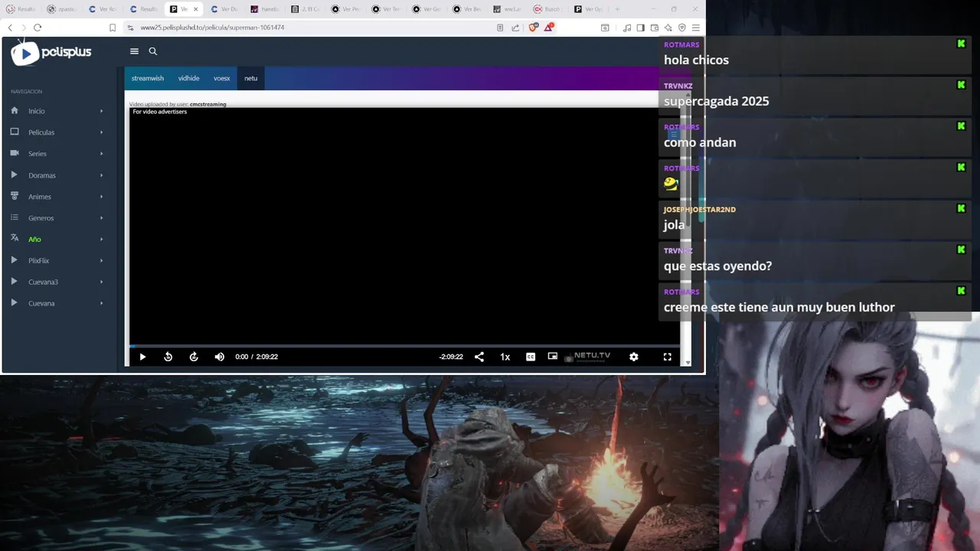This screenshot has width=980, height=551.
Task: Click the chat message 'supercagada 2025'
Action: click(717, 101)
